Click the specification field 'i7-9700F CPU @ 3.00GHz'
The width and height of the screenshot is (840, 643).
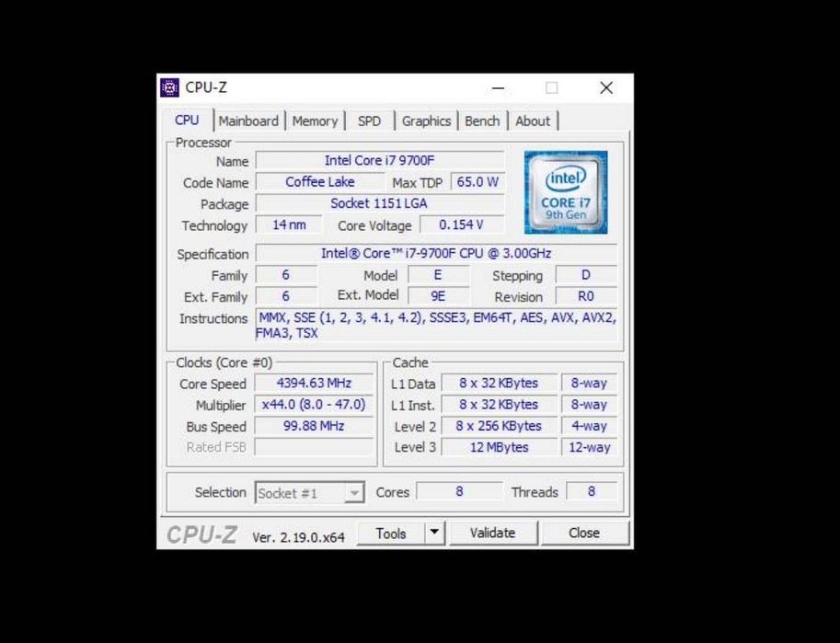(436, 253)
